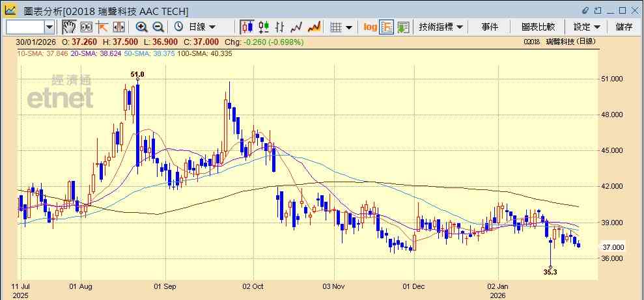This screenshot has height=300, width=644.
Task: Click the O: 37.260 open value
Action: (79, 42)
